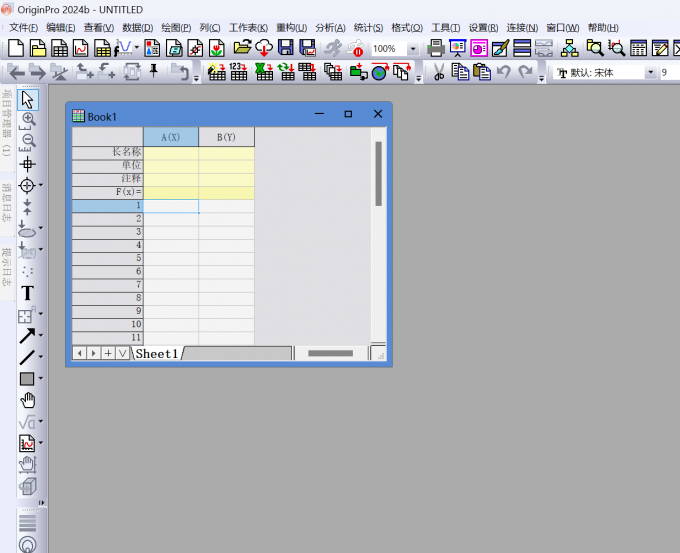Select the Data Reader target tool
680x553 pixels.
pos(27,186)
